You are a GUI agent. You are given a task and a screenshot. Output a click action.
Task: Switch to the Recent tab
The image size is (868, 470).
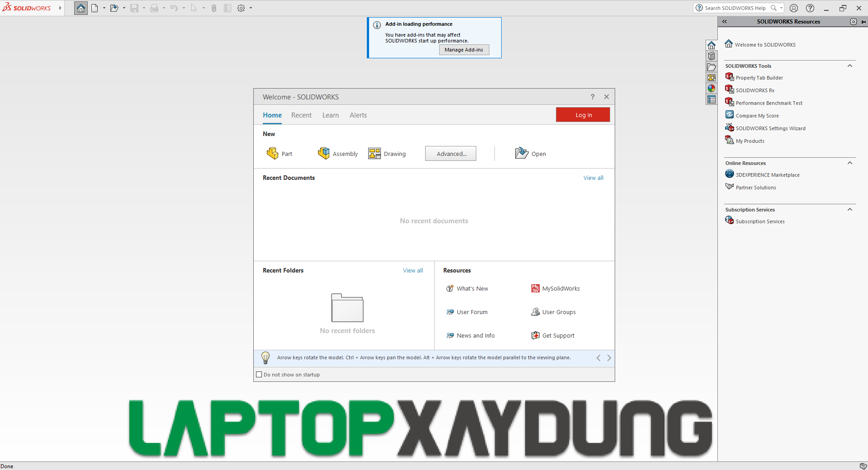(301, 115)
